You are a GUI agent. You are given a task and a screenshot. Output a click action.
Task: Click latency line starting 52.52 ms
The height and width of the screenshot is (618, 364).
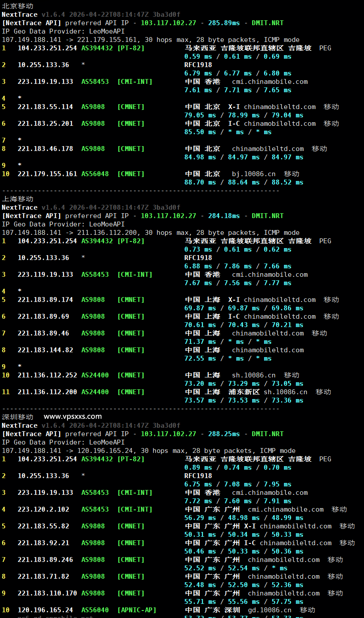click(x=236, y=568)
